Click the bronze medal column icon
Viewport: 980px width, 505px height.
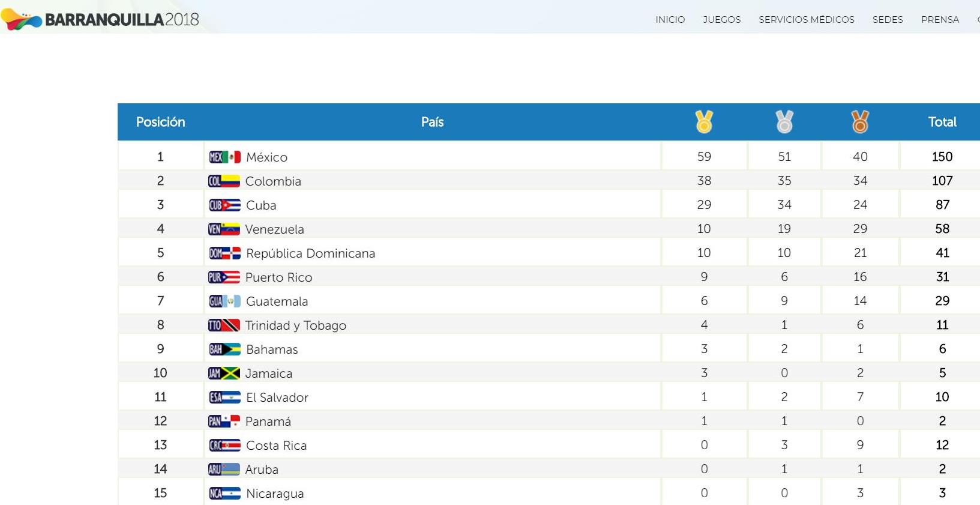[x=860, y=122]
